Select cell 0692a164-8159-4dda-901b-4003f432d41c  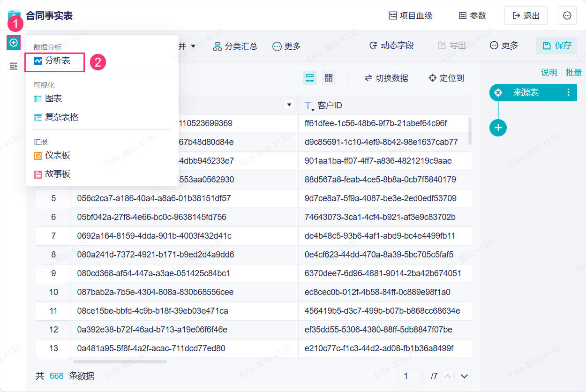(185, 236)
